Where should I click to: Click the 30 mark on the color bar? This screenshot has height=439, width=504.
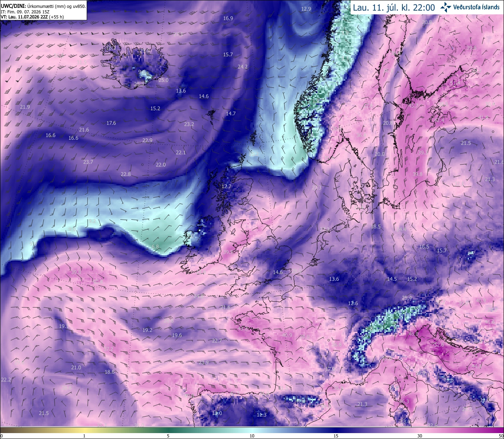pos(420,435)
